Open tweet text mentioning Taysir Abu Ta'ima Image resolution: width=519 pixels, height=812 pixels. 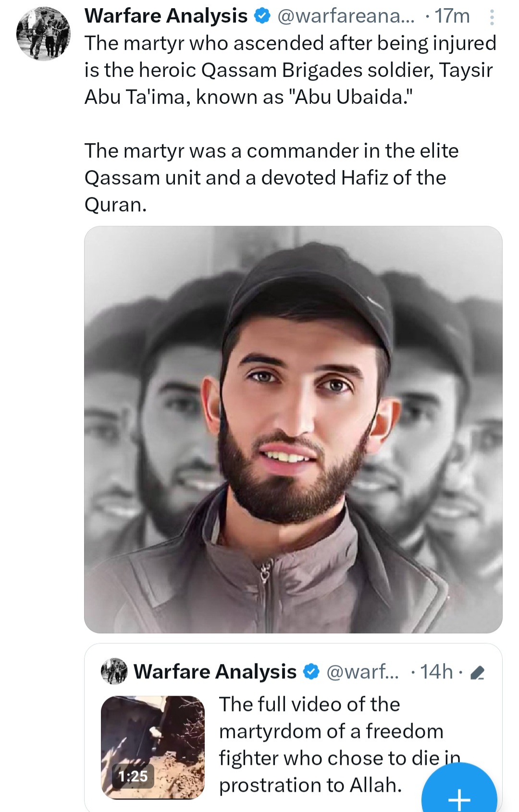290,70
